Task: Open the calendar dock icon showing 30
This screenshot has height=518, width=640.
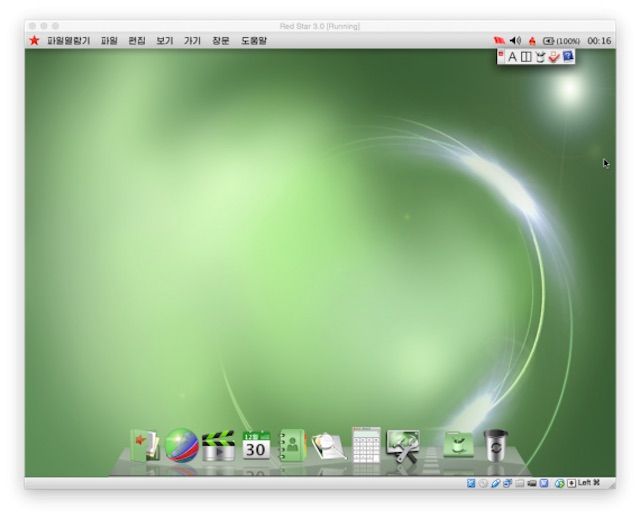Action: pos(256,446)
